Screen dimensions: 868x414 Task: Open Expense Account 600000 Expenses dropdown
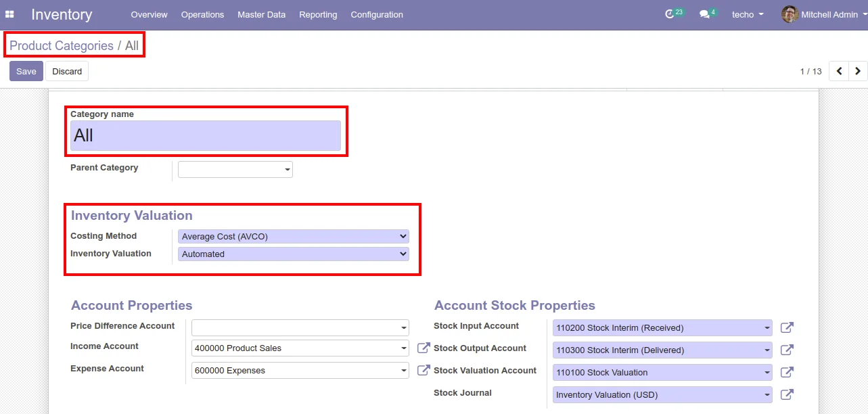pos(300,370)
